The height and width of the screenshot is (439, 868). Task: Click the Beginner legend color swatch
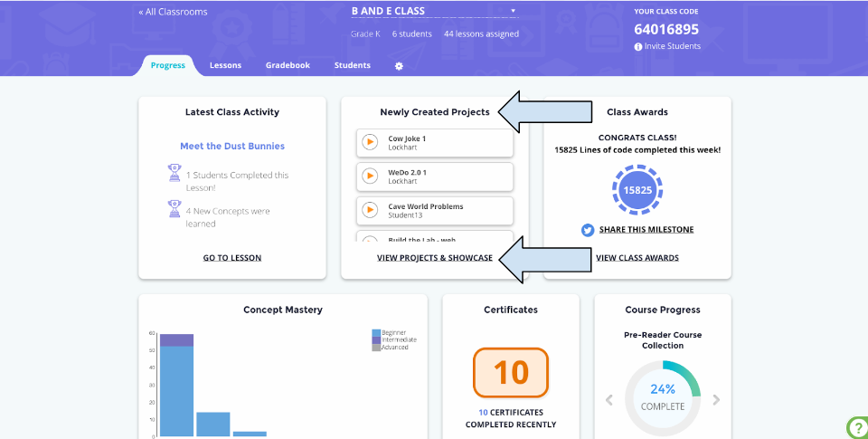[x=376, y=332]
